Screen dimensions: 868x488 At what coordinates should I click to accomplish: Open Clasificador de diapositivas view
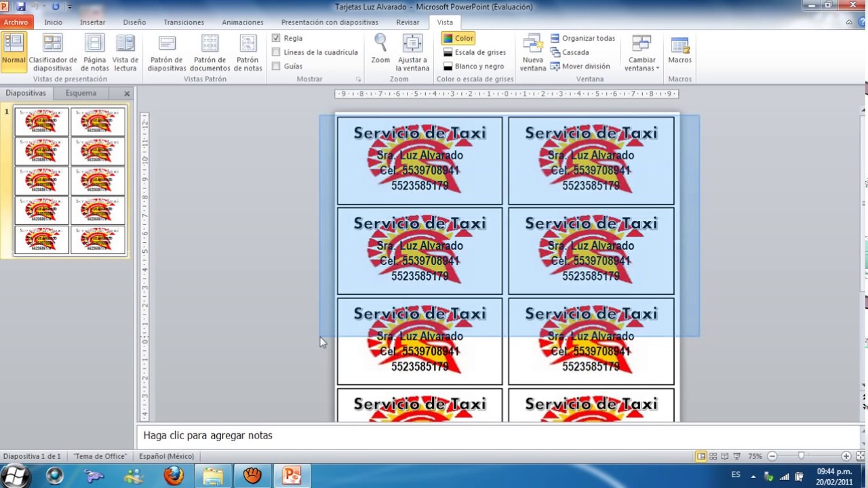(x=53, y=53)
